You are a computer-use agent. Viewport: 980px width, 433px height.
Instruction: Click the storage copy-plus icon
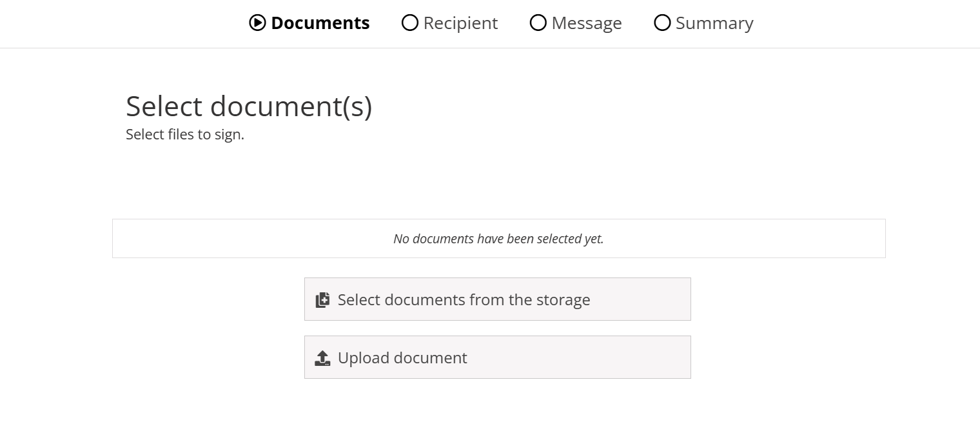[x=322, y=300]
